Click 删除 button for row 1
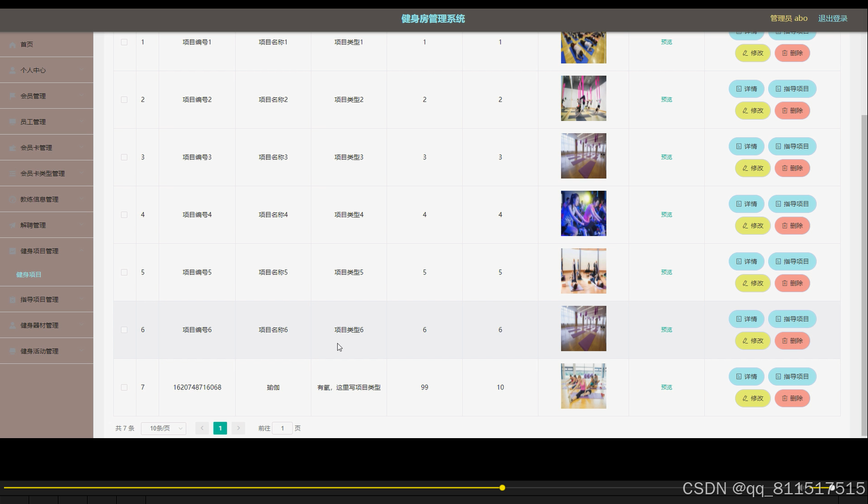 pos(792,53)
